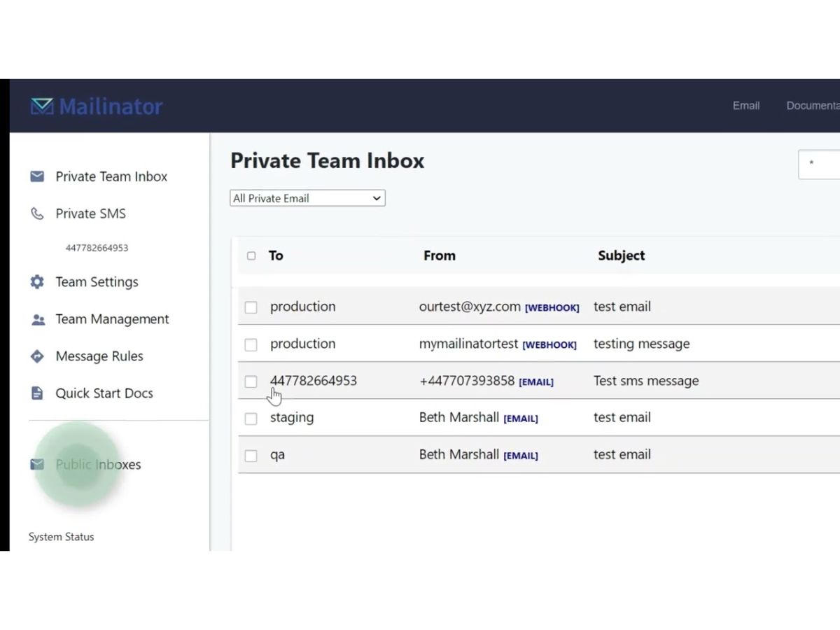Click the Mailinator brand name
840x630 pixels.
pos(111,106)
